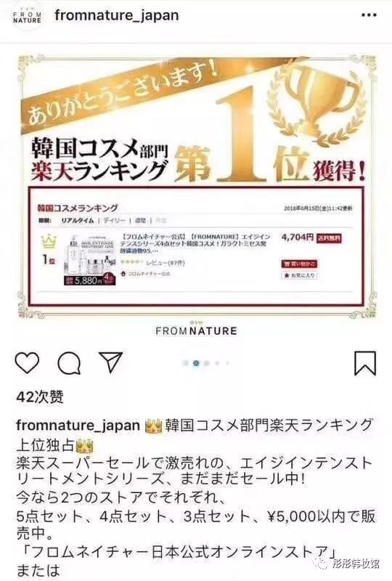
Task: Click the crown icon beside 1位
Action: [x=49, y=242]
